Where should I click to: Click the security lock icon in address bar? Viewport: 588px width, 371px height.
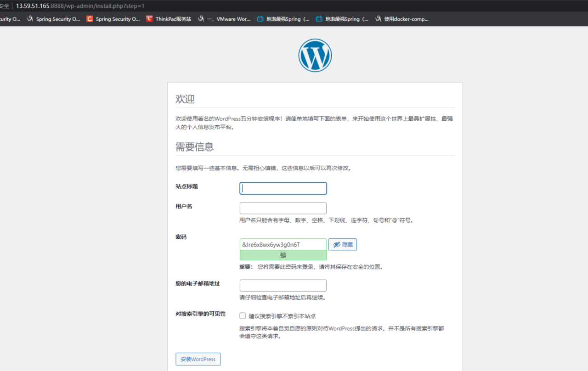[5, 6]
